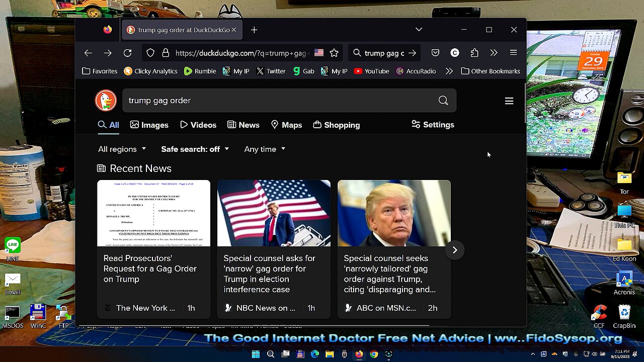
Task: Show more toolbar tools overflow
Action: [x=494, y=53]
